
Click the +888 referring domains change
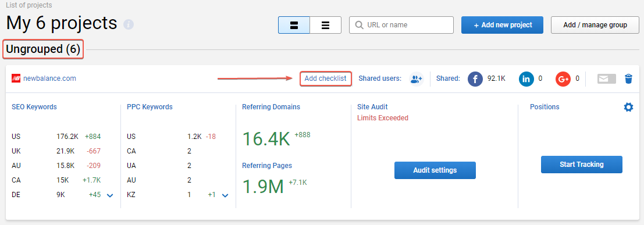coord(303,135)
